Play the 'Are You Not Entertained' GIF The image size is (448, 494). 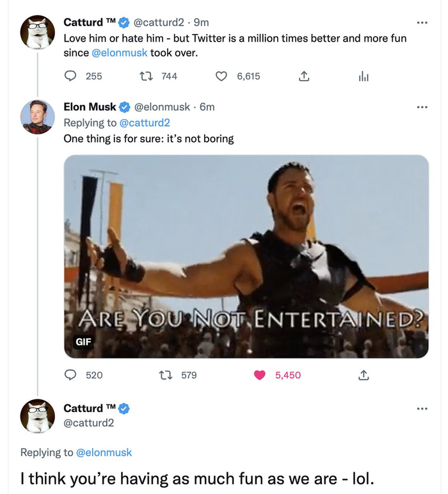246,256
